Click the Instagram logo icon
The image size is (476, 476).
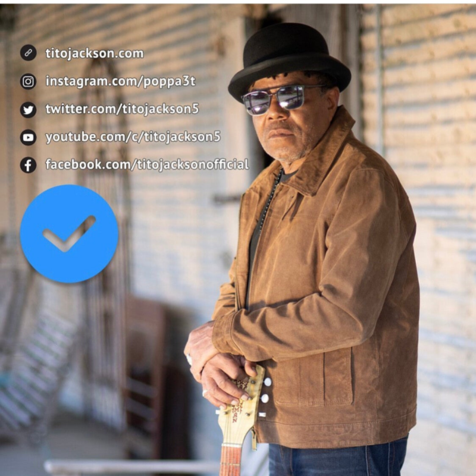click(28, 81)
